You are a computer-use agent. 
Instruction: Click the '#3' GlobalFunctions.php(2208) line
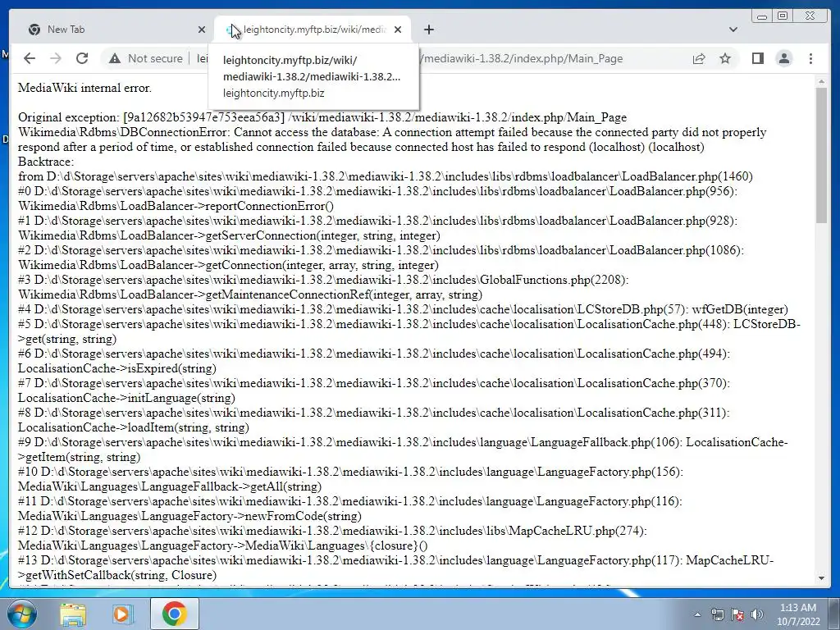pyautogui.click(x=323, y=281)
